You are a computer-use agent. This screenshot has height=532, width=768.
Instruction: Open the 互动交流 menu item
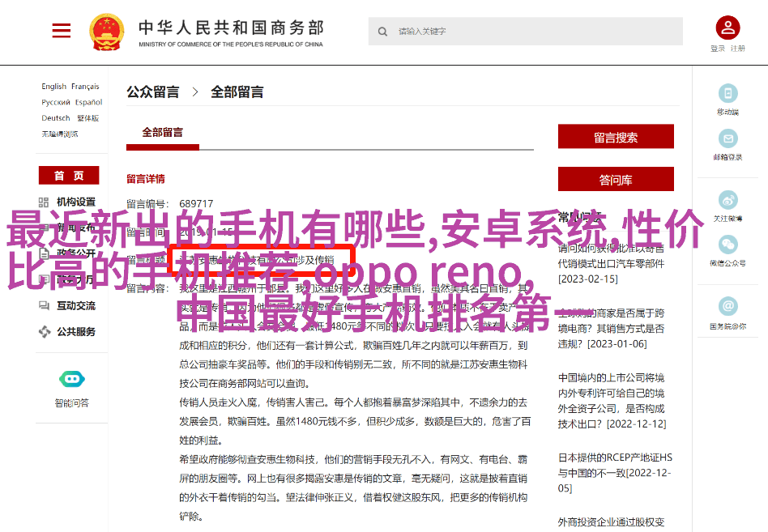(x=76, y=306)
